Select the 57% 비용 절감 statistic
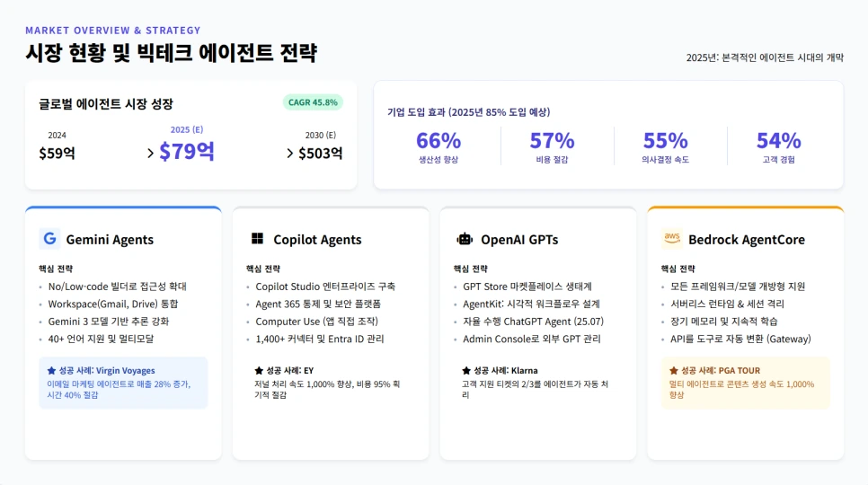The width and height of the screenshot is (868, 485). (x=552, y=146)
